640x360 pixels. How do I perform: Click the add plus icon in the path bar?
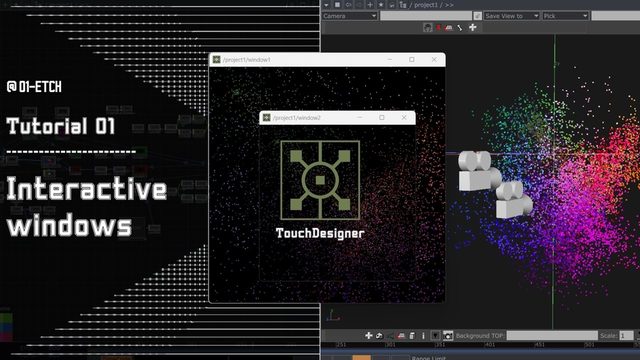[x=370, y=5]
